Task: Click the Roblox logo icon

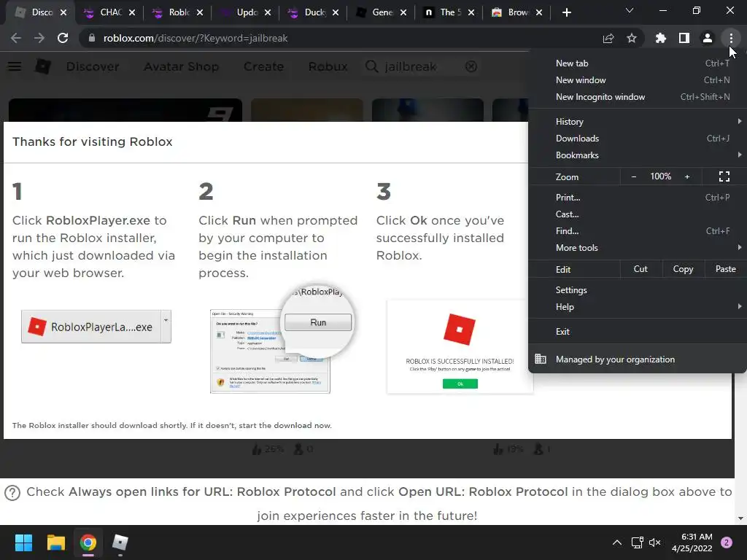Action: tap(43, 66)
